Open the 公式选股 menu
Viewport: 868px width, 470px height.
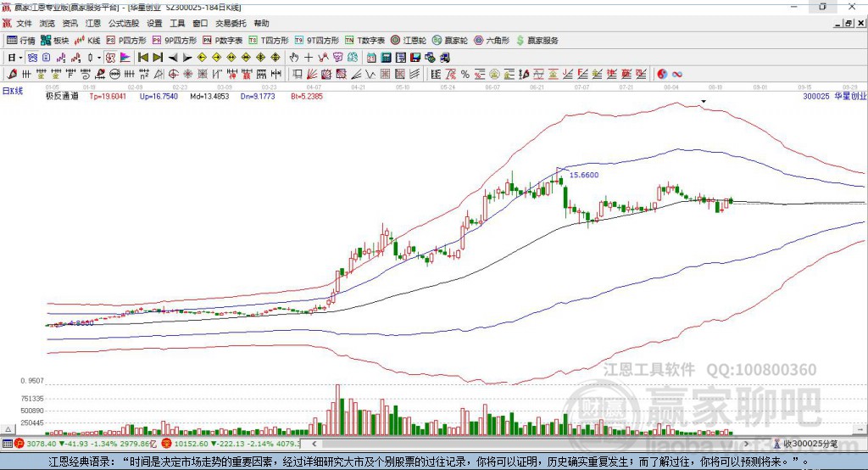[x=124, y=23]
